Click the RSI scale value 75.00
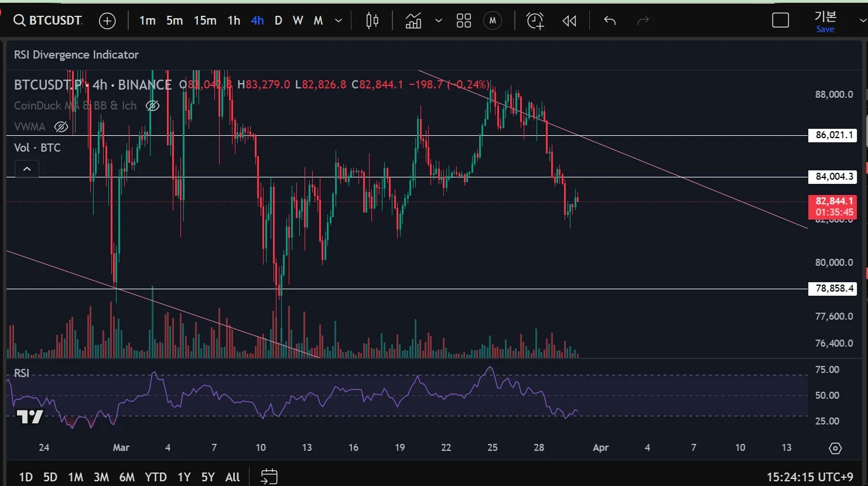This screenshot has width=868, height=486. coord(827,369)
